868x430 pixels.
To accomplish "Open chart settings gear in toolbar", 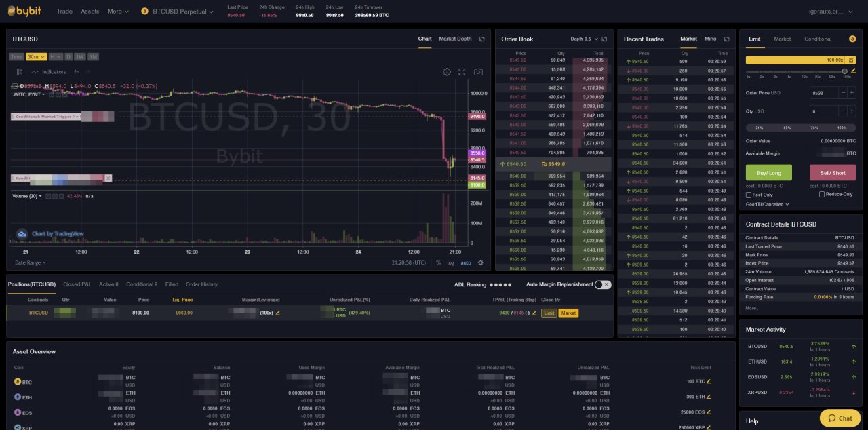I will 447,72.
